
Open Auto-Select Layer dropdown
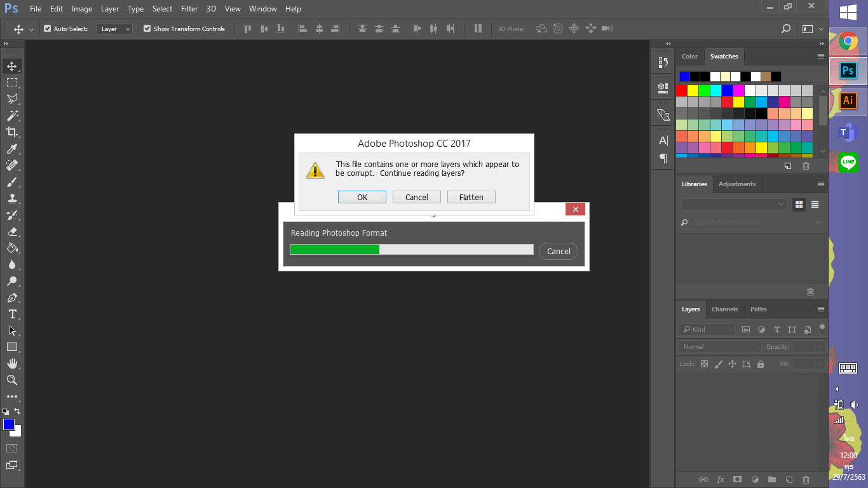click(x=114, y=29)
